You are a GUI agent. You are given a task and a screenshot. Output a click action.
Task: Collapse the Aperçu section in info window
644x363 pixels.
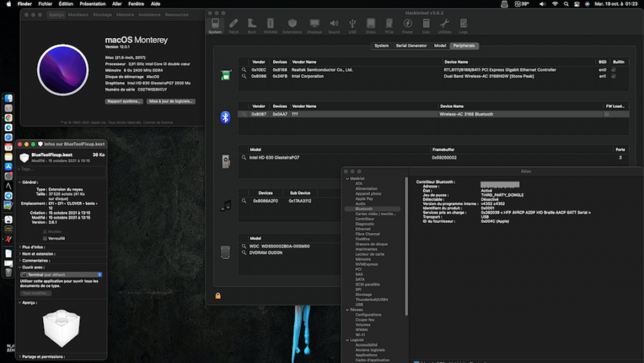tap(20, 302)
